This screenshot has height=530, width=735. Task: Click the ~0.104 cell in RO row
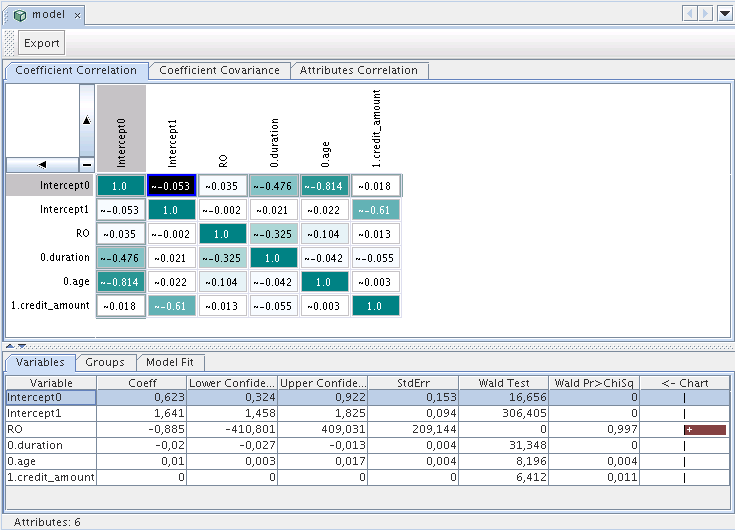point(324,234)
